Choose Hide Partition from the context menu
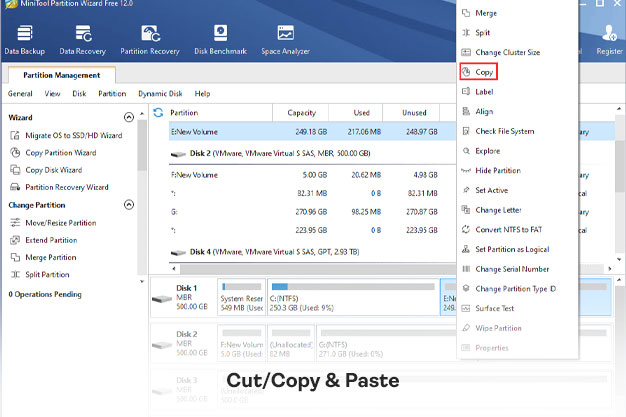The height and width of the screenshot is (417, 626). coord(498,171)
